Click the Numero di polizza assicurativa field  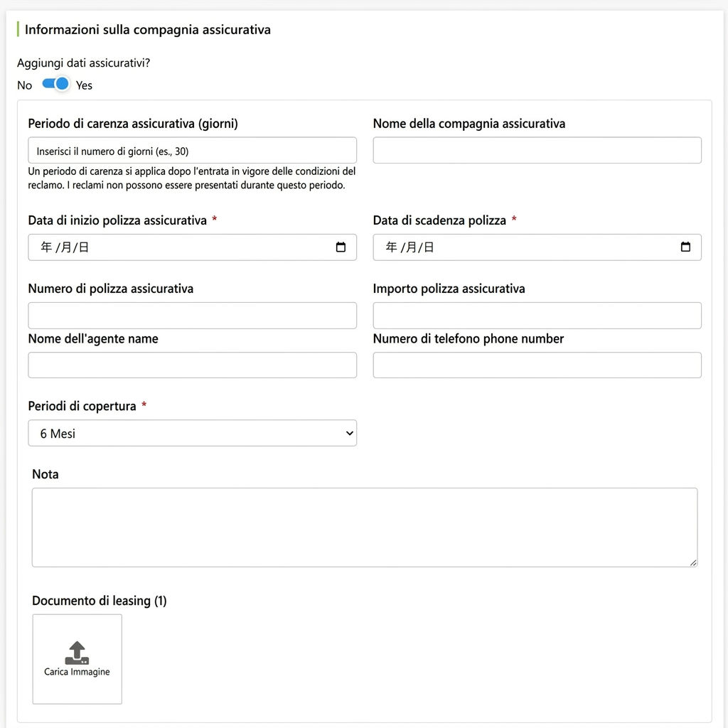pos(192,316)
